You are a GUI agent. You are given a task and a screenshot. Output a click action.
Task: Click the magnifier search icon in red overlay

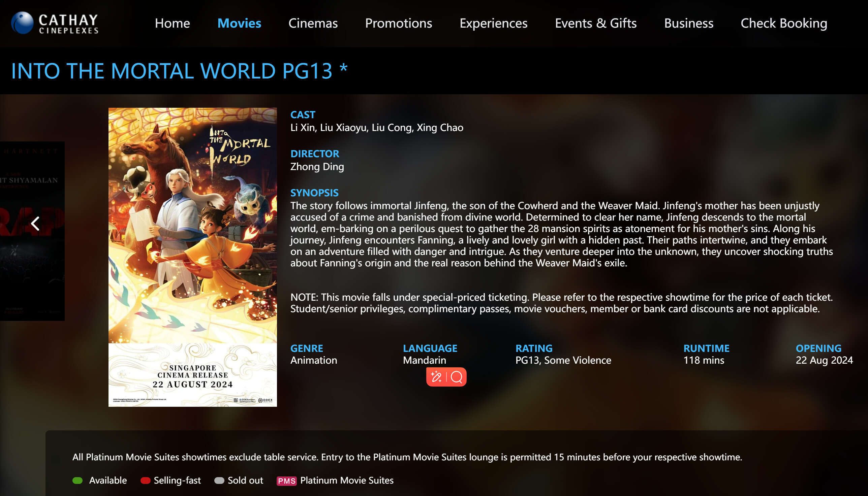tap(456, 377)
